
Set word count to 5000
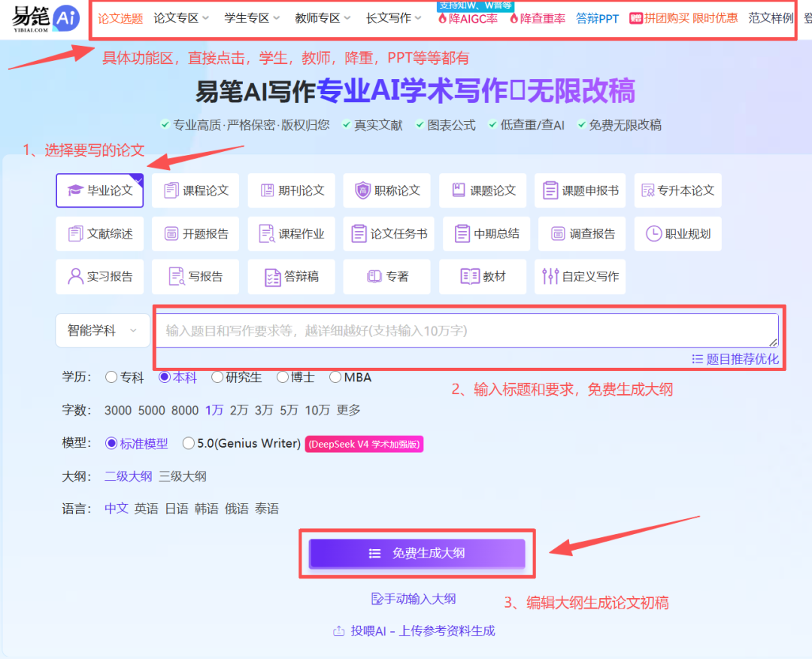[151, 410]
